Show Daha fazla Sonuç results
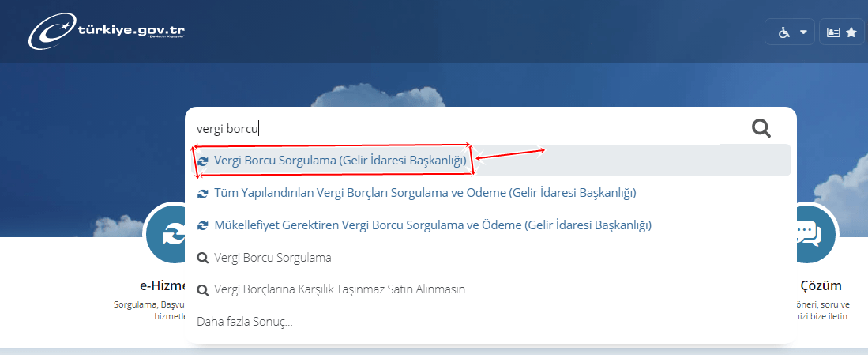 tap(245, 322)
